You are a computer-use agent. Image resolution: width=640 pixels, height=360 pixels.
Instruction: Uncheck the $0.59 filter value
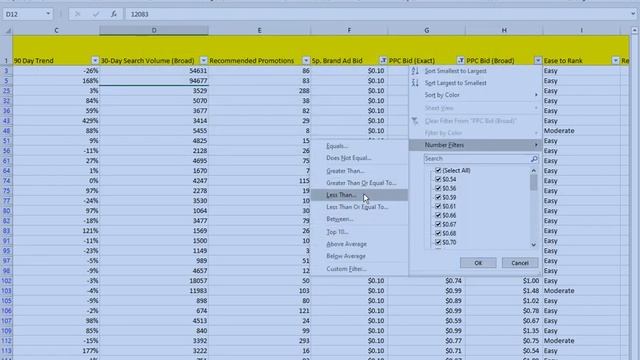click(x=438, y=197)
